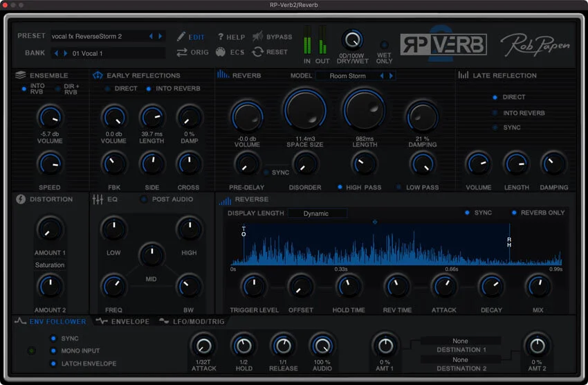Click the LFO/MOD/TRIG tab icon
This screenshot has width=588, height=385.
click(x=164, y=321)
